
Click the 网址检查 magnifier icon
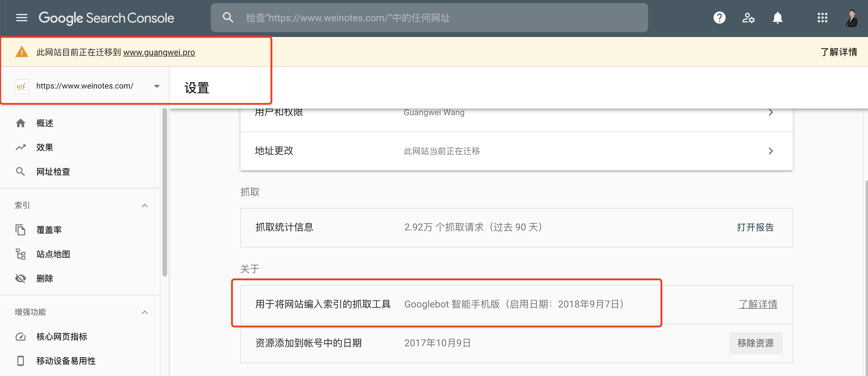coord(21,172)
